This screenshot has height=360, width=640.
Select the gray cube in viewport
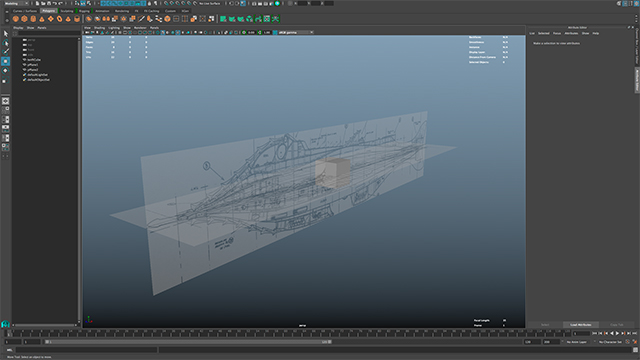333,173
